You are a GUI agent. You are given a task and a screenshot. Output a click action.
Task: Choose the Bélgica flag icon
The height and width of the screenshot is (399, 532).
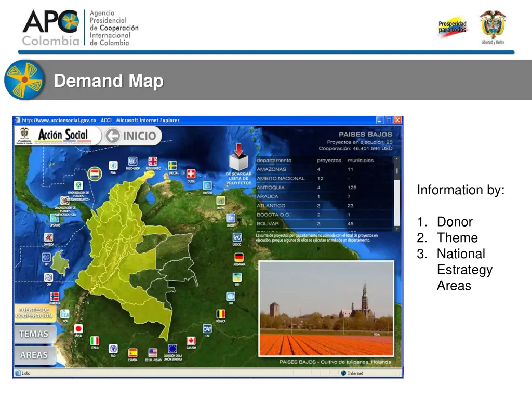[221, 314]
